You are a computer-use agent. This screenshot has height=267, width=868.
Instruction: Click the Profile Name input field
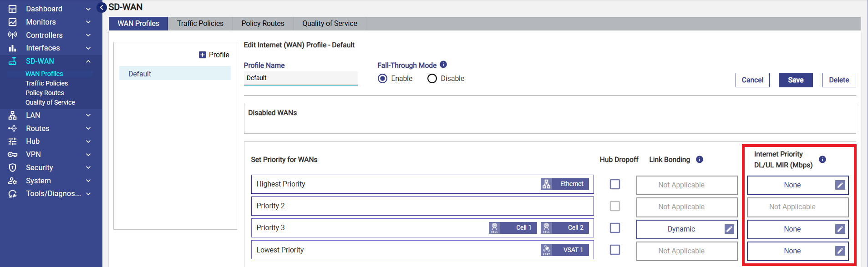(x=300, y=78)
